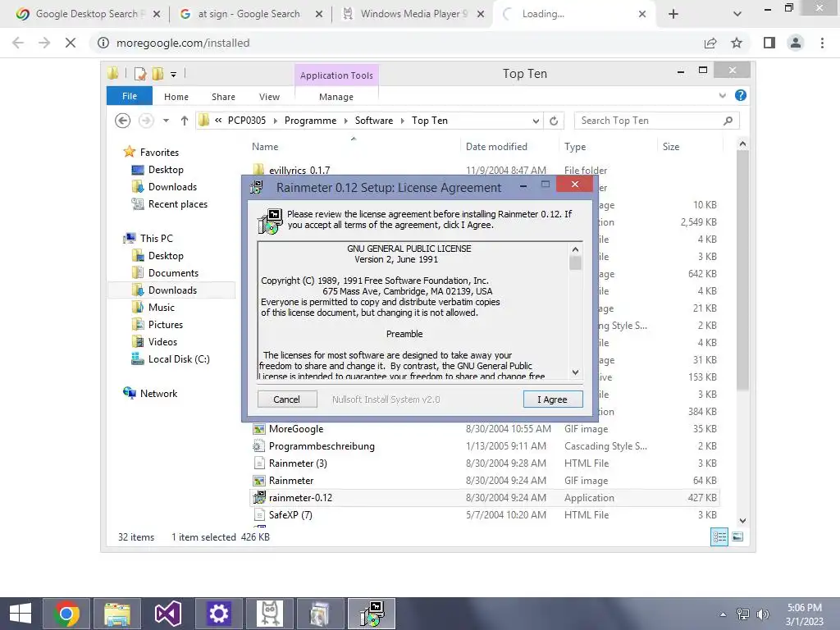Image resolution: width=840 pixels, height=630 pixels.
Task: Switch to details view icon in status bar
Action: (x=719, y=536)
